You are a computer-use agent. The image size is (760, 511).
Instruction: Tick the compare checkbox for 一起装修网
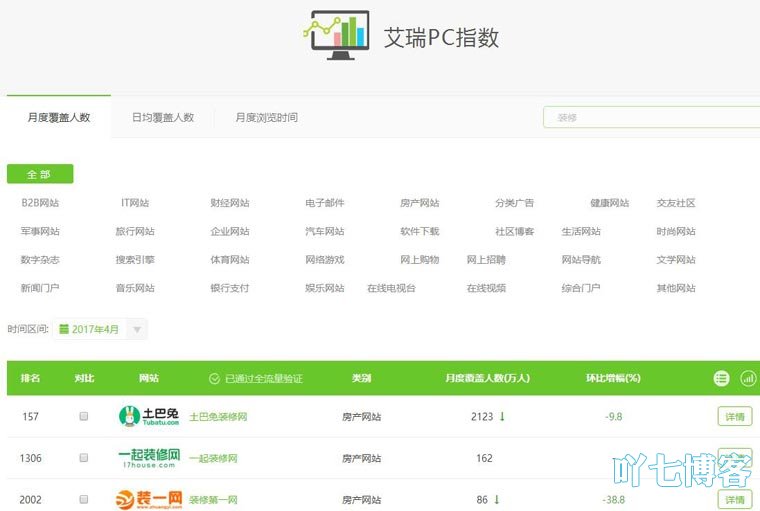coord(84,458)
